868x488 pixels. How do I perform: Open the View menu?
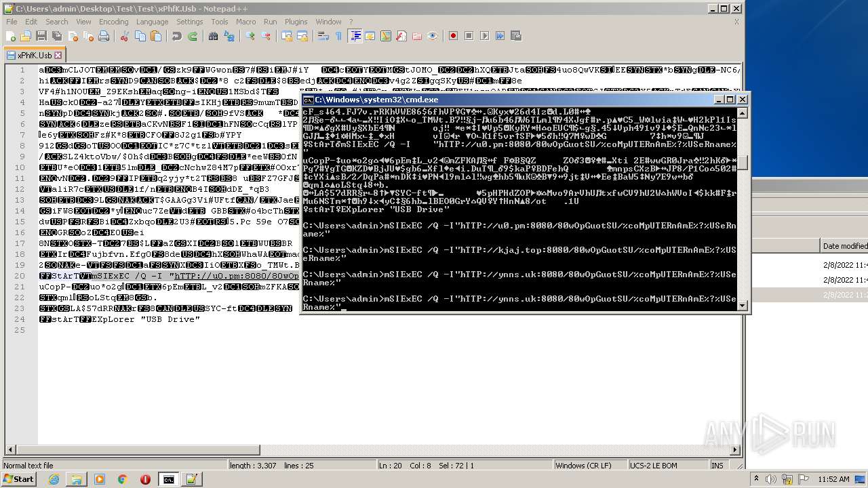[83, 22]
